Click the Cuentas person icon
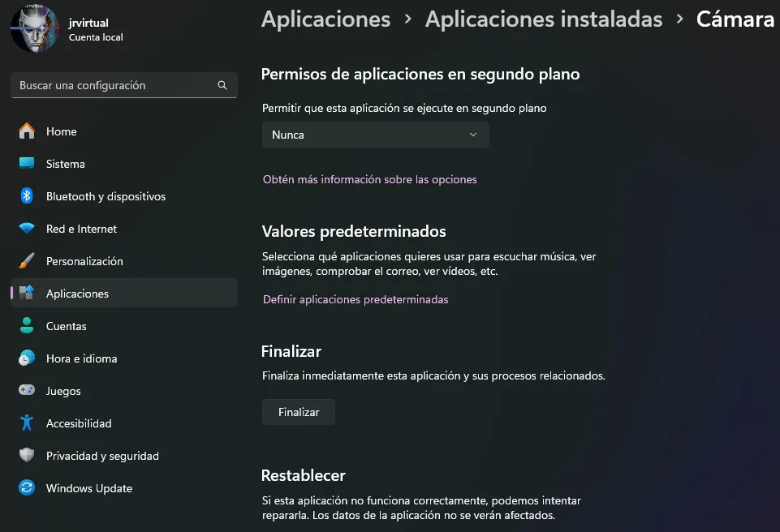Viewport: 780px width, 532px height. [27, 326]
